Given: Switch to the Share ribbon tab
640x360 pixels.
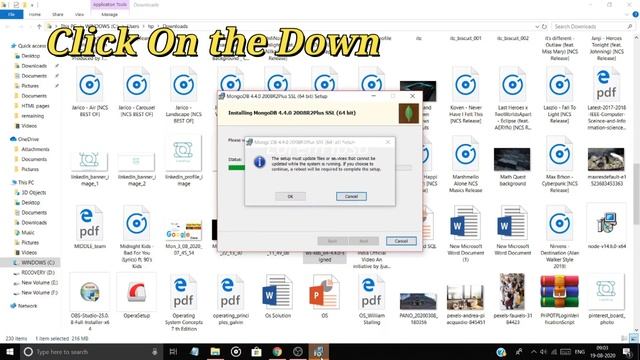Looking at the screenshot, I should point(58,14).
